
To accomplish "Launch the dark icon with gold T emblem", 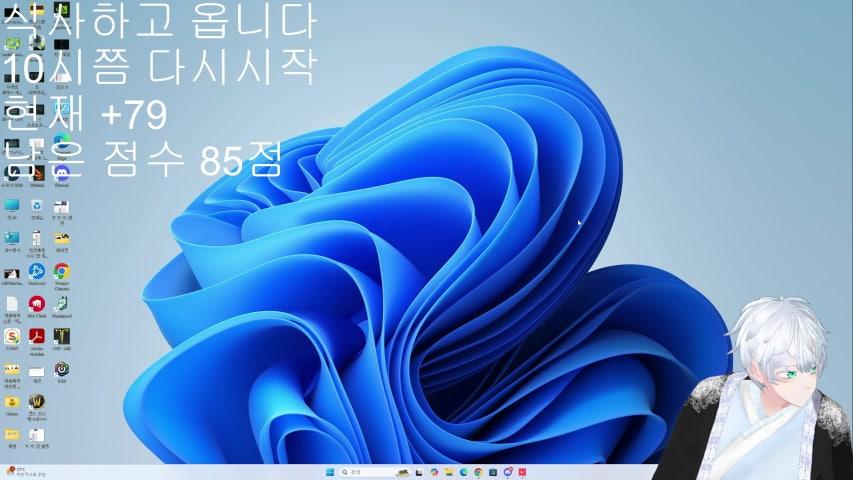I will (61, 336).
